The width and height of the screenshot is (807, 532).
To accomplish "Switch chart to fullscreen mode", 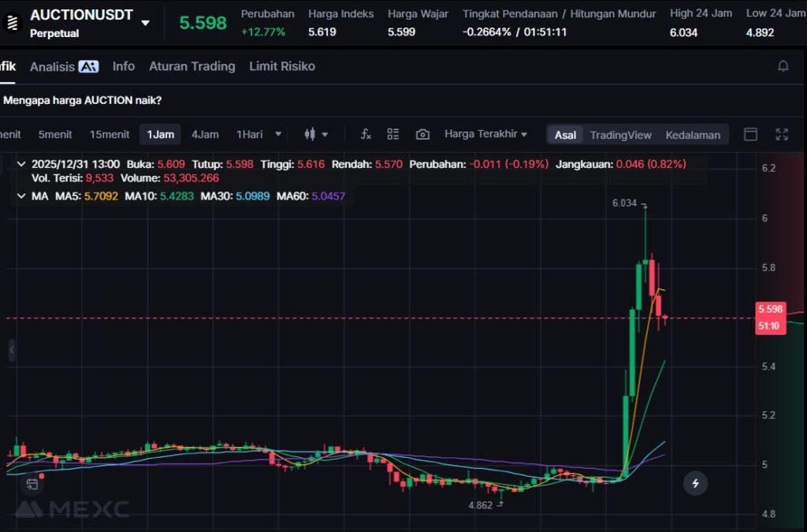I will (782, 135).
